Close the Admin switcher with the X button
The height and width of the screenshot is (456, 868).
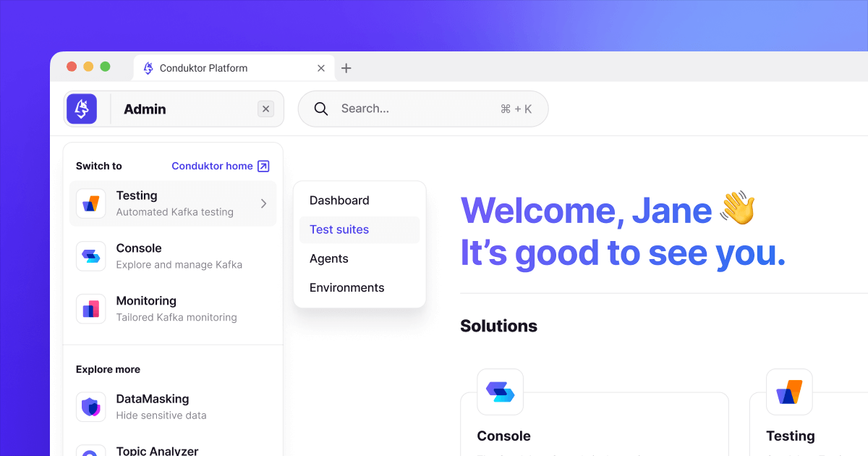pyautogui.click(x=266, y=109)
